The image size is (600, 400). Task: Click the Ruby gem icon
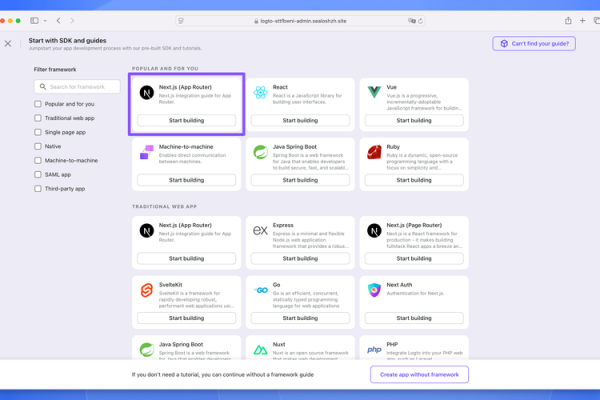click(x=374, y=152)
